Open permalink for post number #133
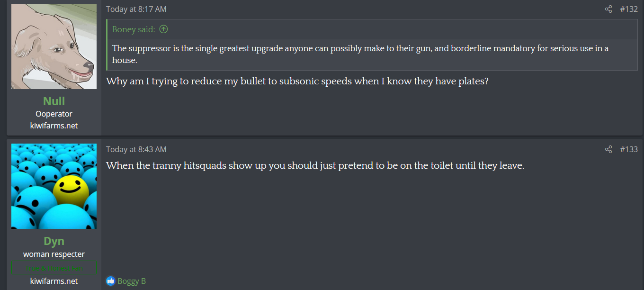Viewport: 644px width, 290px height. pyautogui.click(x=629, y=150)
